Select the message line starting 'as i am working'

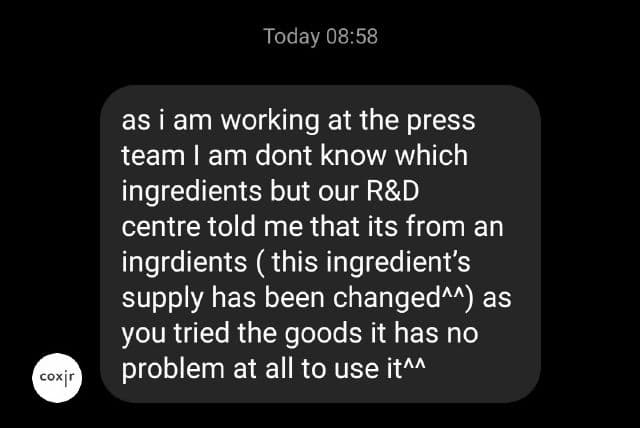[298, 121]
